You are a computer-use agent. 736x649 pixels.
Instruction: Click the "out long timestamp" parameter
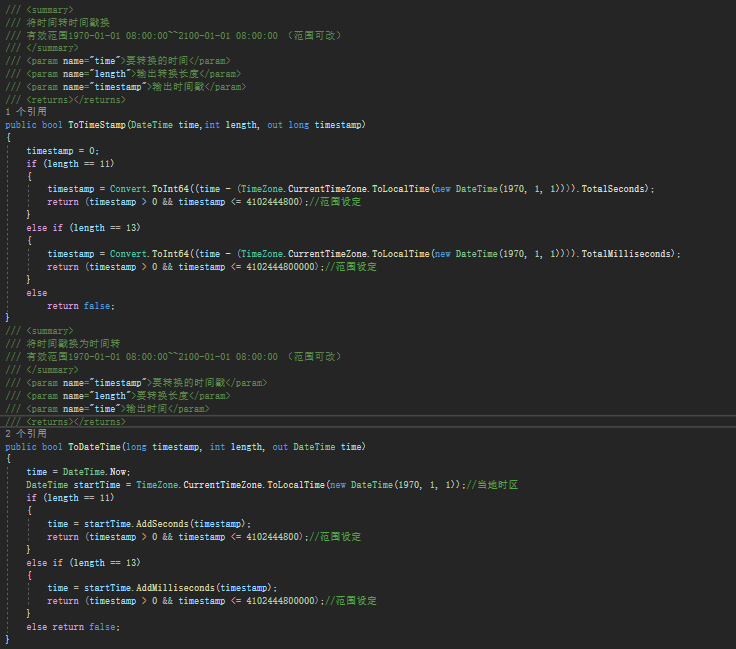pyautogui.click(x=314, y=125)
